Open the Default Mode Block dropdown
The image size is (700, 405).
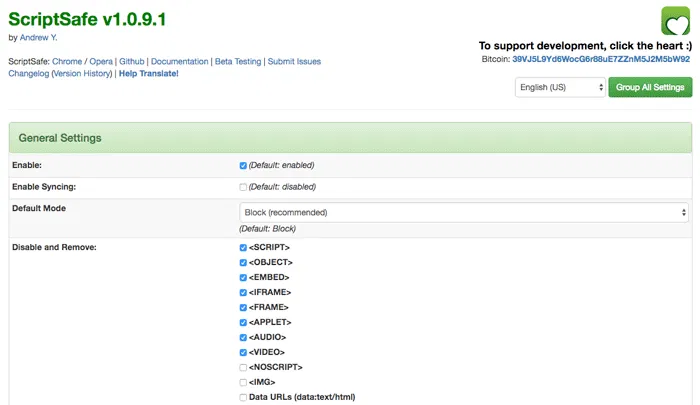tap(464, 213)
